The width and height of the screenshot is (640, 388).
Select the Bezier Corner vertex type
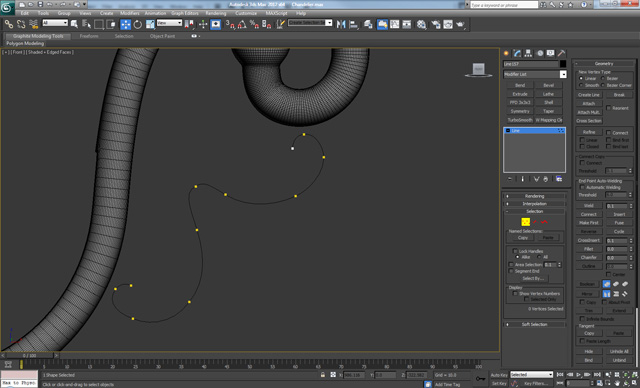[x=603, y=85]
